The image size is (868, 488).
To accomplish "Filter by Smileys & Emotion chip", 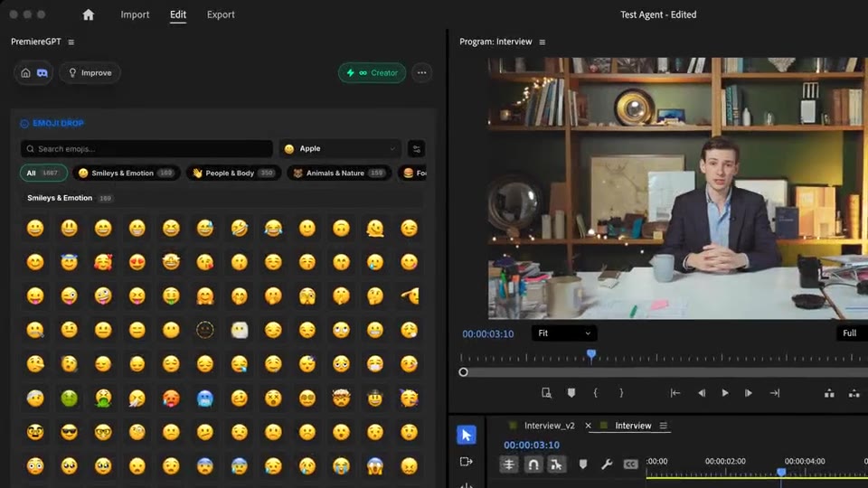I will click(x=127, y=174).
